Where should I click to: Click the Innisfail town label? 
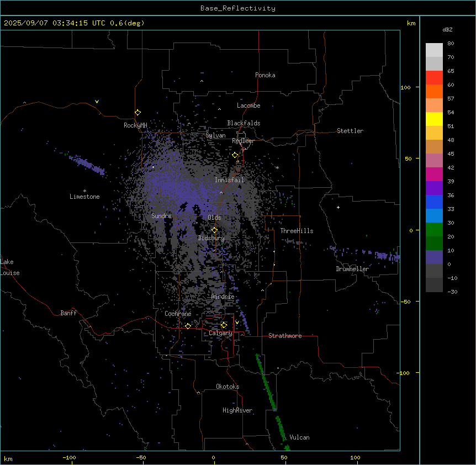[229, 180]
